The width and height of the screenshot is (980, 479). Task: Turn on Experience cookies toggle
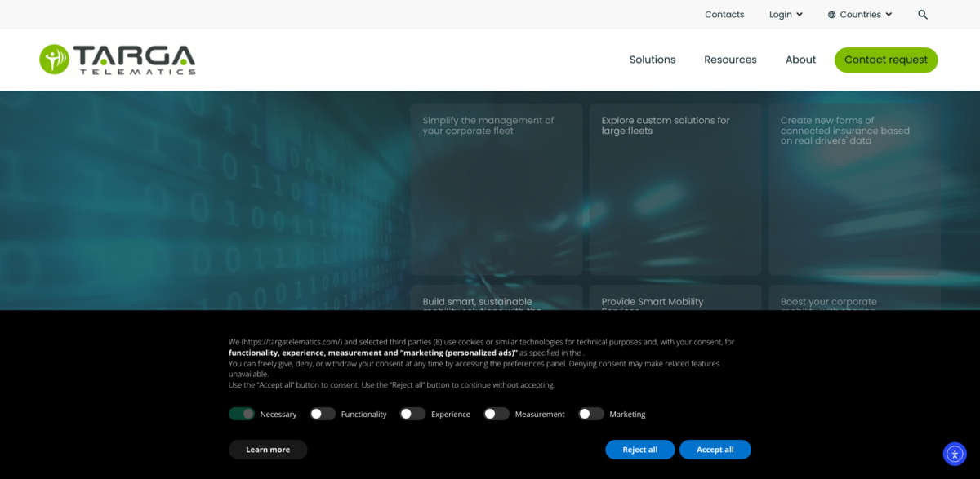412,414
